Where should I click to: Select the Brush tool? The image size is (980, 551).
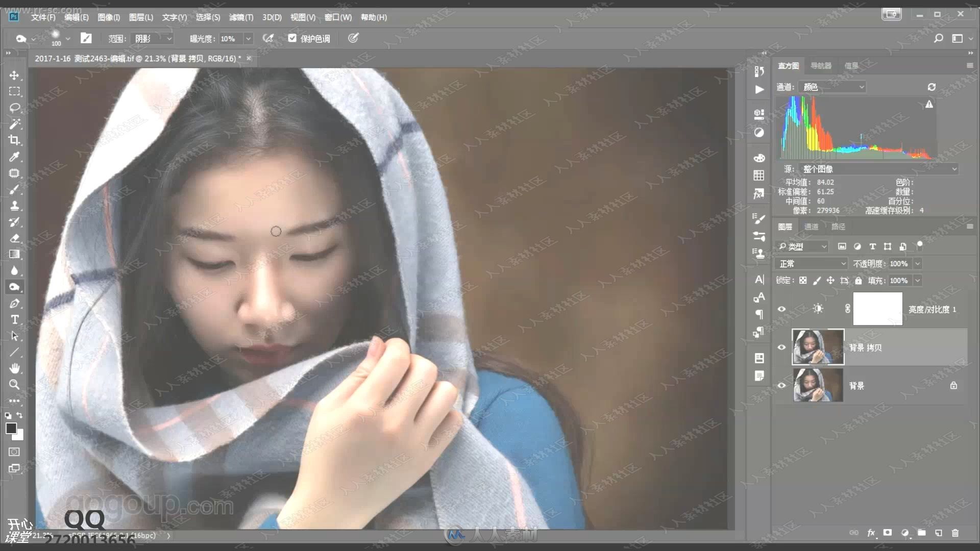click(x=14, y=189)
